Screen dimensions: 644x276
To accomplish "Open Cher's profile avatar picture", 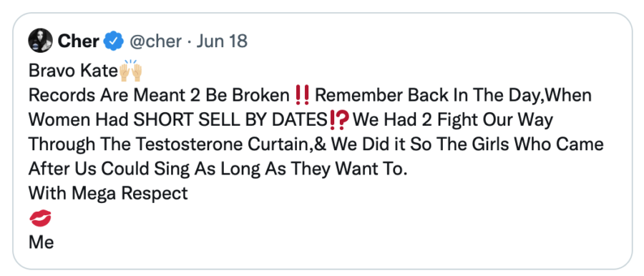I will [x=40, y=41].
